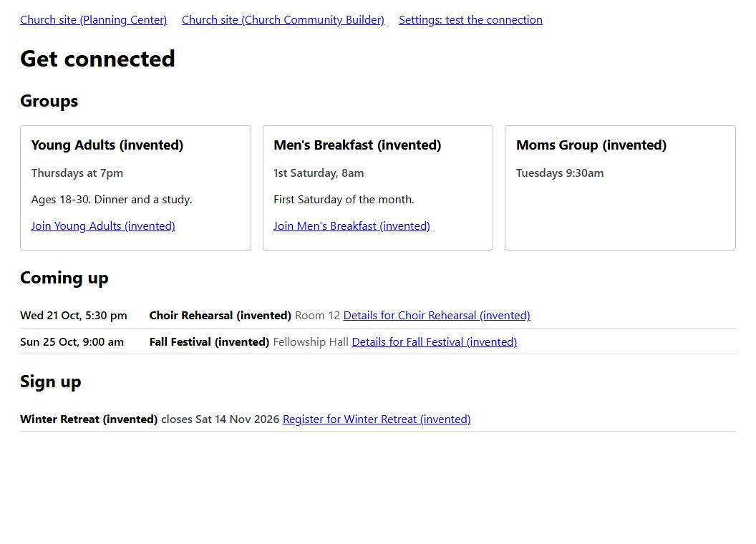Click the 'Tuesdays 9:30am' schedule text
The image size is (756, 544).
[x=560, y=173]
